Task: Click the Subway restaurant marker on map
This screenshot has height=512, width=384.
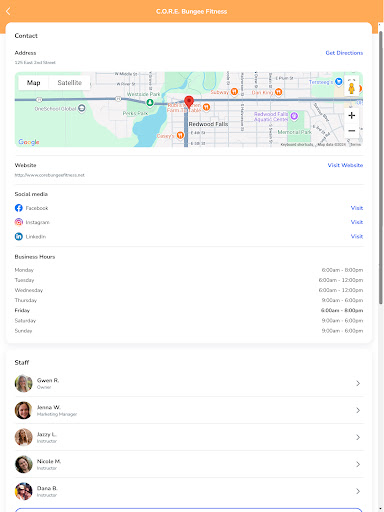Action: pyautogui.click(x=234, y=92)
